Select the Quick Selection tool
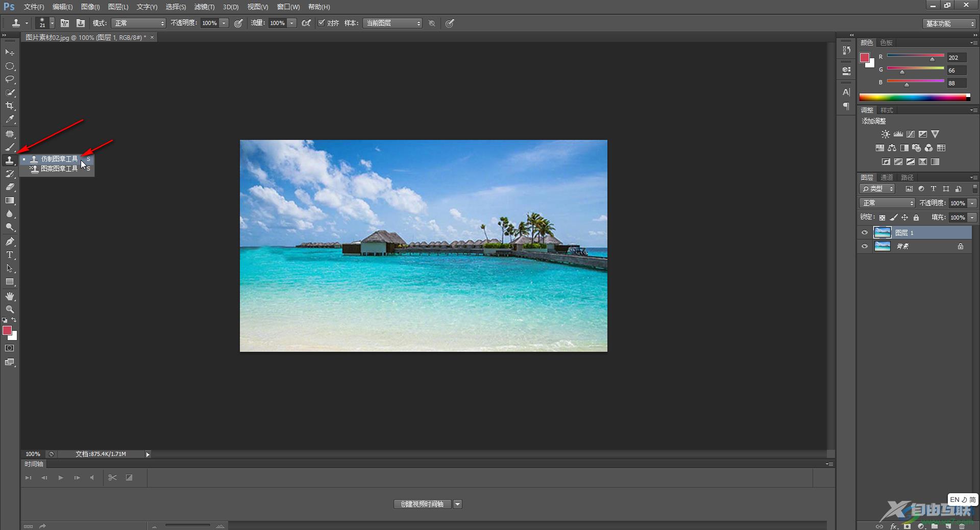 (x=10, y=93)
